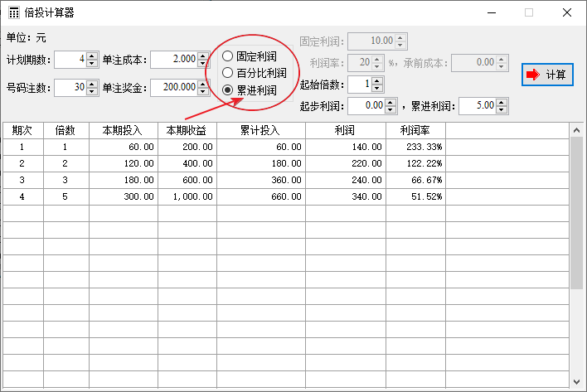Select the 累进利润 radio option
587x392 pixels.
click(228, 89)
